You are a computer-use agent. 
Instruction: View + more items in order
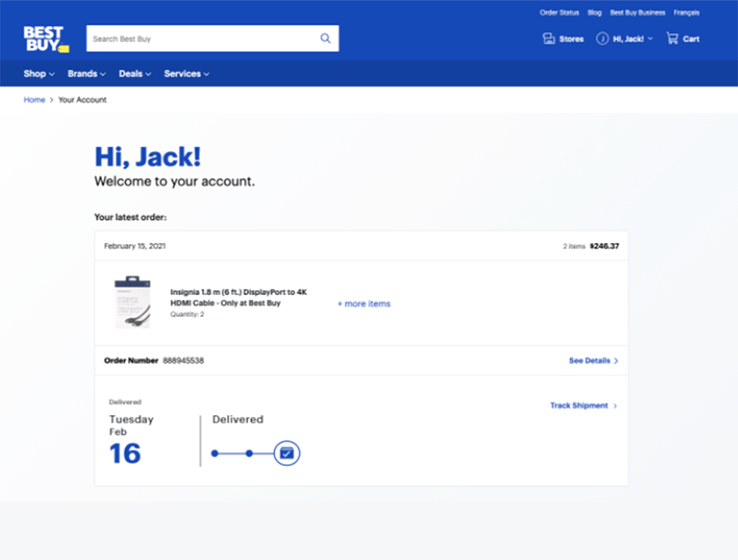coord(364,304)
